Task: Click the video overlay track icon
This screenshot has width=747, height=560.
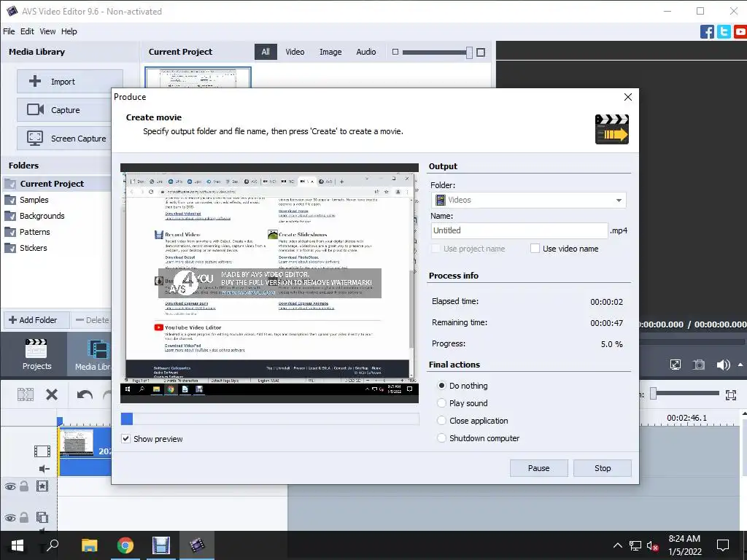Action: [x=42, y=517]
